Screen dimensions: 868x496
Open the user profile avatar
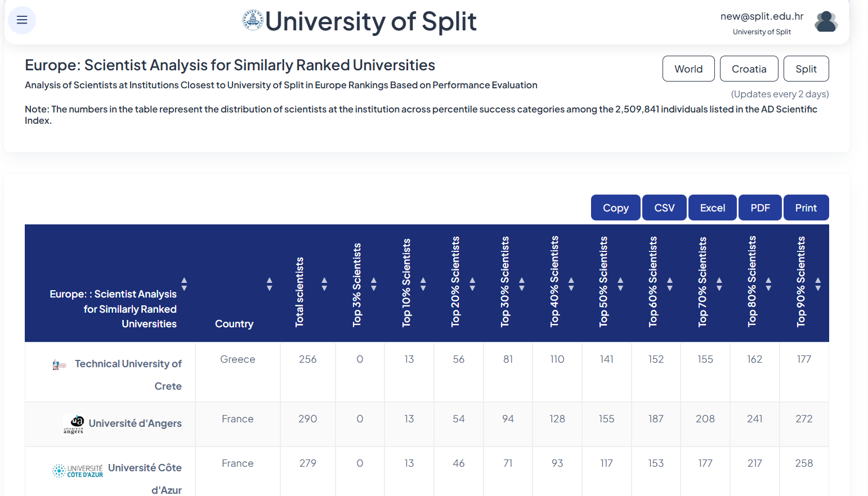pyautogui.click(x=826, y=22)
